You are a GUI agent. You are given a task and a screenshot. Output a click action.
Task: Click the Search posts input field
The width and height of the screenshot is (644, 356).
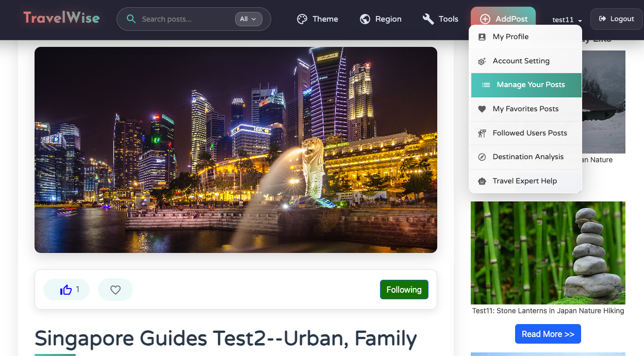coord(186,19)
